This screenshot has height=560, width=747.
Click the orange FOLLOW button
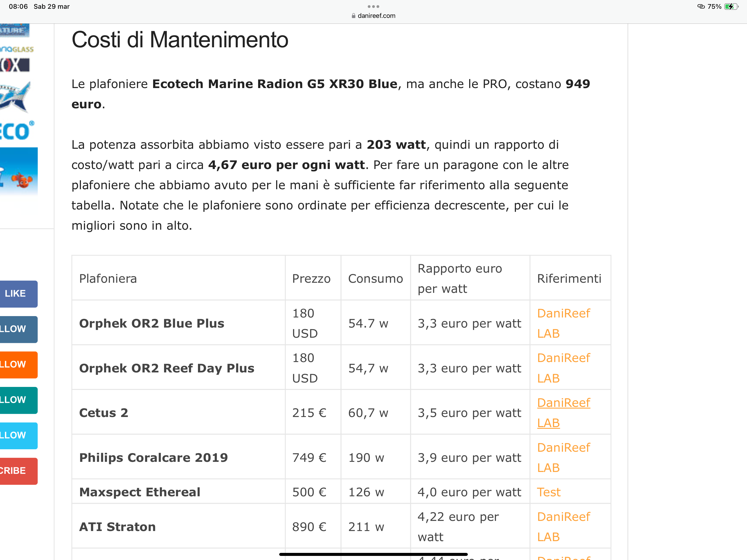[19, 365]
